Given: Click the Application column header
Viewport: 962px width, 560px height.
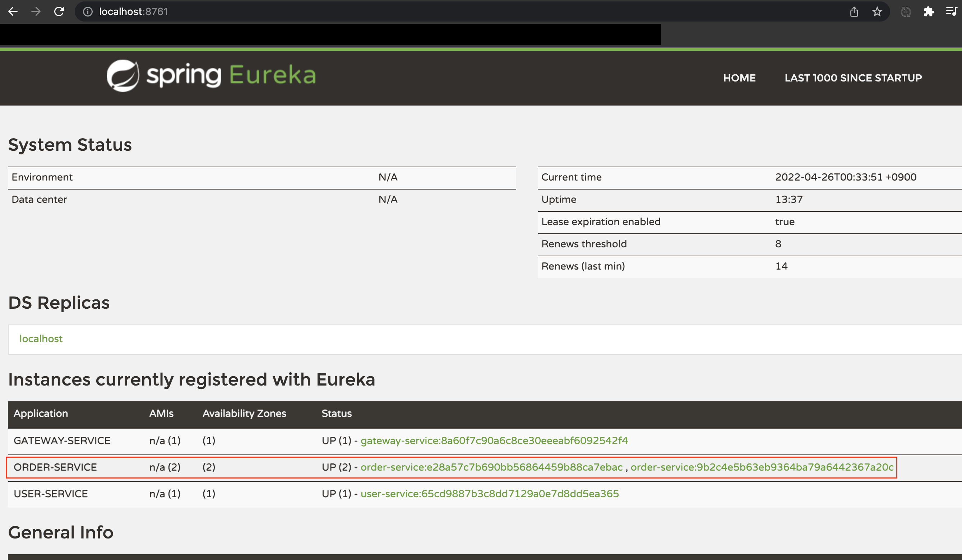Looking at the screenshot, I should tap(41, 414).
